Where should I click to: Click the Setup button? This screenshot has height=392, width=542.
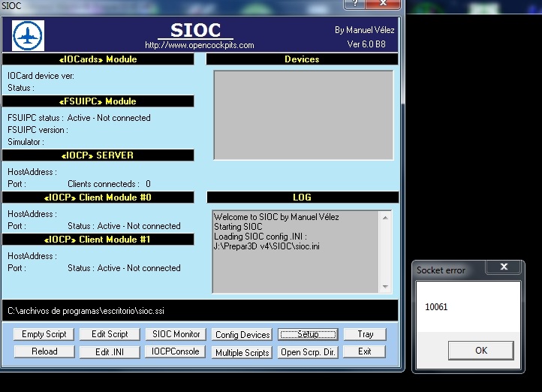tap(308, 334)
